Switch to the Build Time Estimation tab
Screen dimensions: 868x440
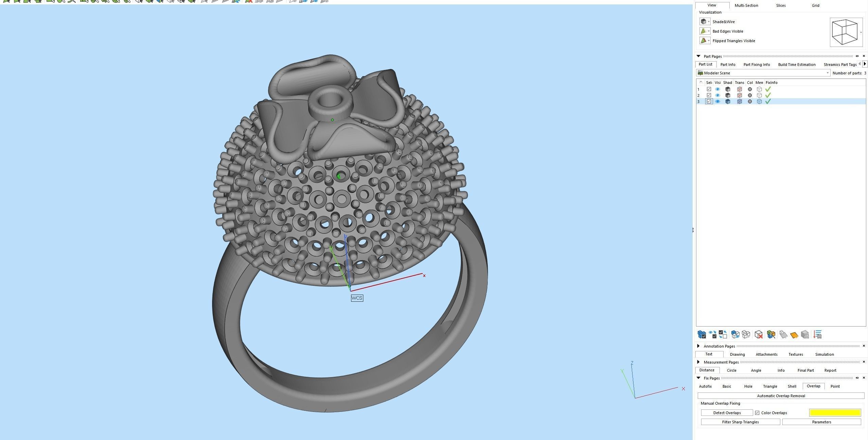(x=797, y=65)
